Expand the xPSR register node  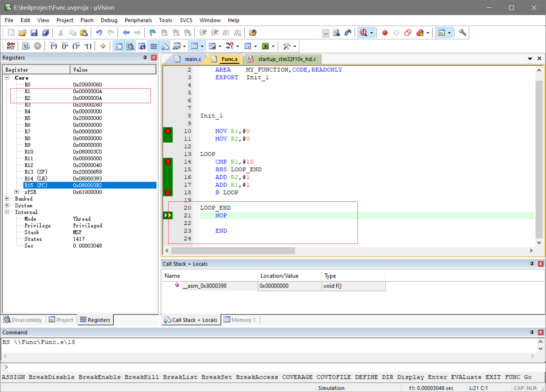click(17, 192)
